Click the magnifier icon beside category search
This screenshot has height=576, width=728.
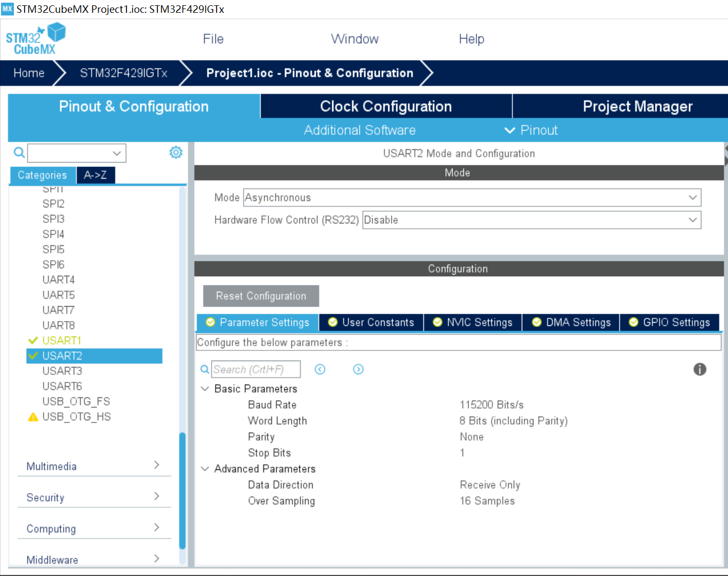coord(19,153)
